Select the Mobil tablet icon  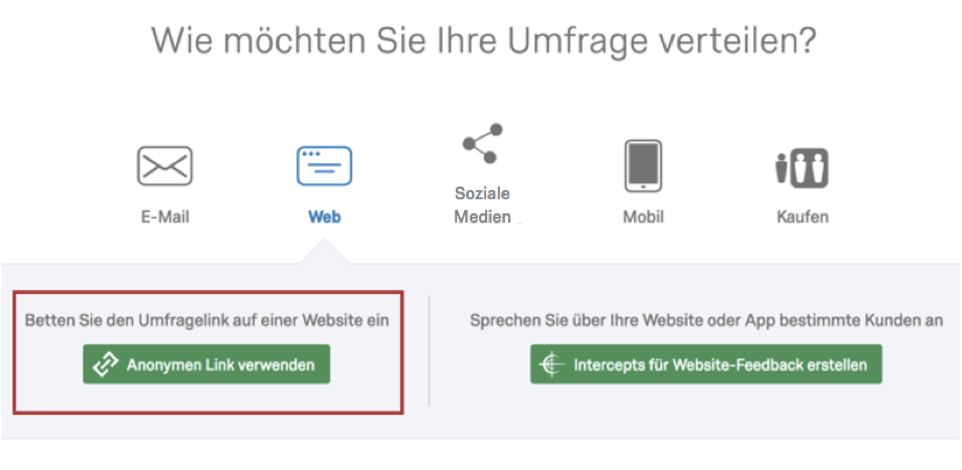coord(643,166)
